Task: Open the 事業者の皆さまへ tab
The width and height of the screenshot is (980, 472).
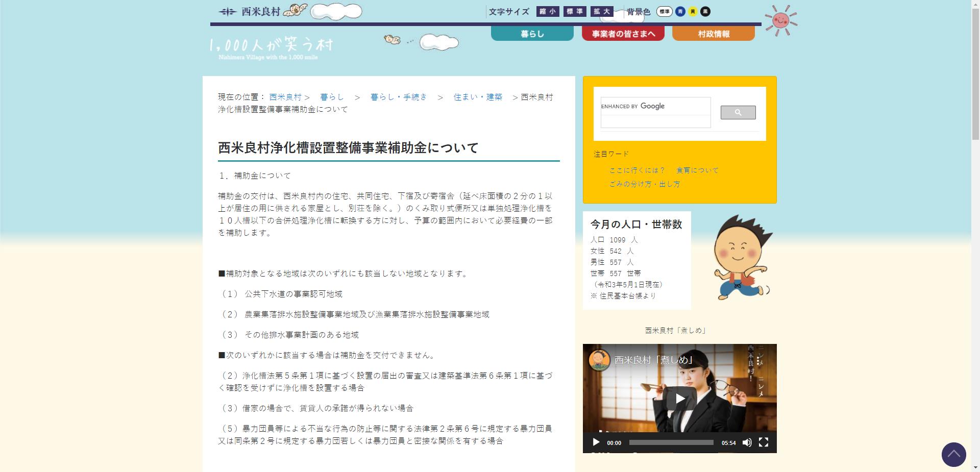Action: pyautogui.click(x=623, y=33)
